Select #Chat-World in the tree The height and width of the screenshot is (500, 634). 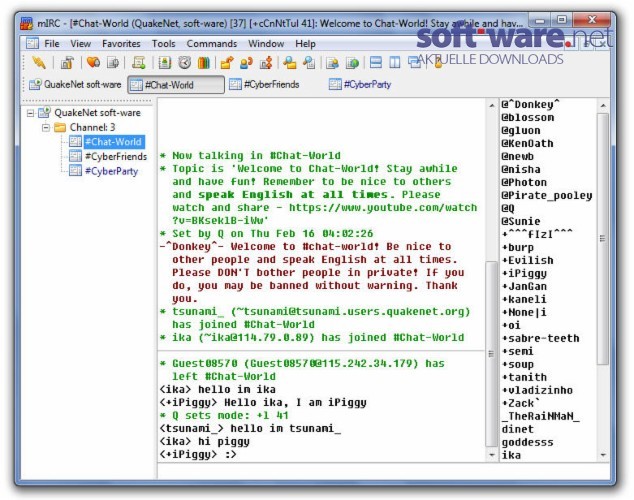pos(113,142)
